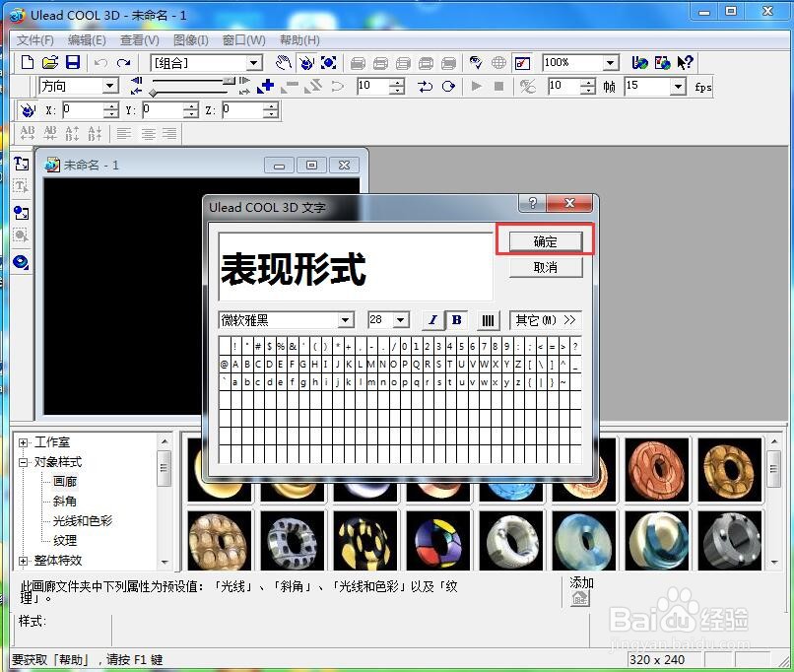Open the 文件(F) menu
The image size is (794, 672).
pyautogui.click(x=35, y=40)
